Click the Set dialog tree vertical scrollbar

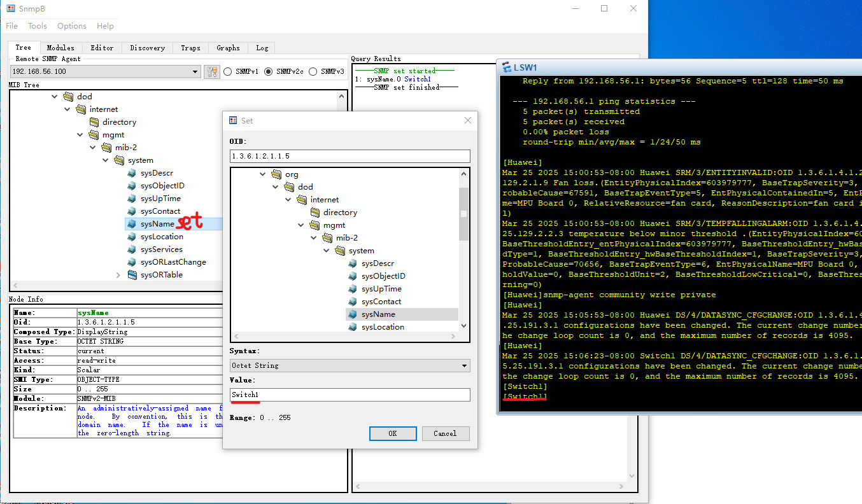(x=464, y=214)
